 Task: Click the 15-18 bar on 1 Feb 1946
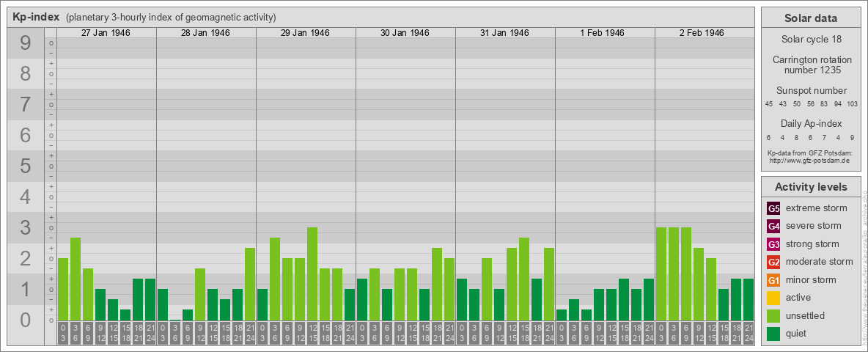623,299
